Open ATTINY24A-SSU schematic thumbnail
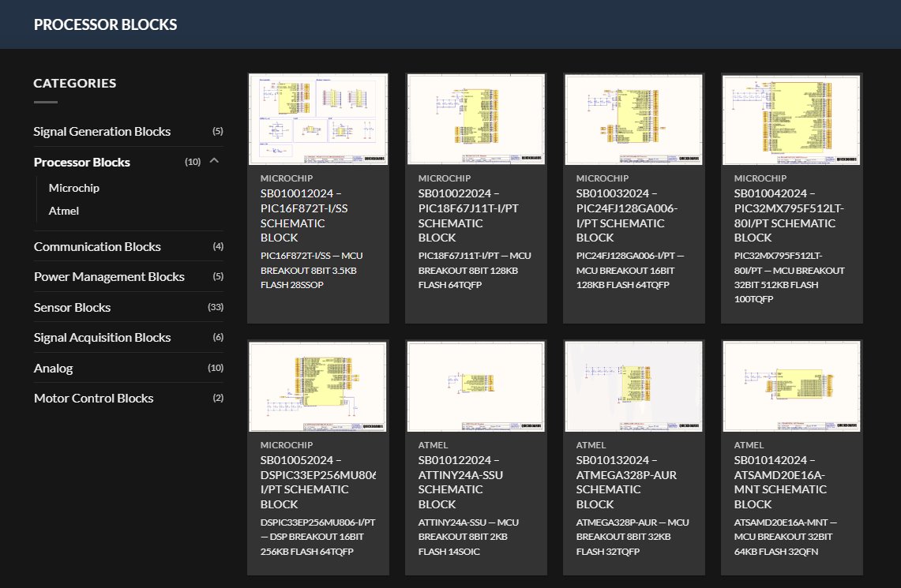Image resolution: width=901 pixels, height=588 pixels. coord(476,386)
